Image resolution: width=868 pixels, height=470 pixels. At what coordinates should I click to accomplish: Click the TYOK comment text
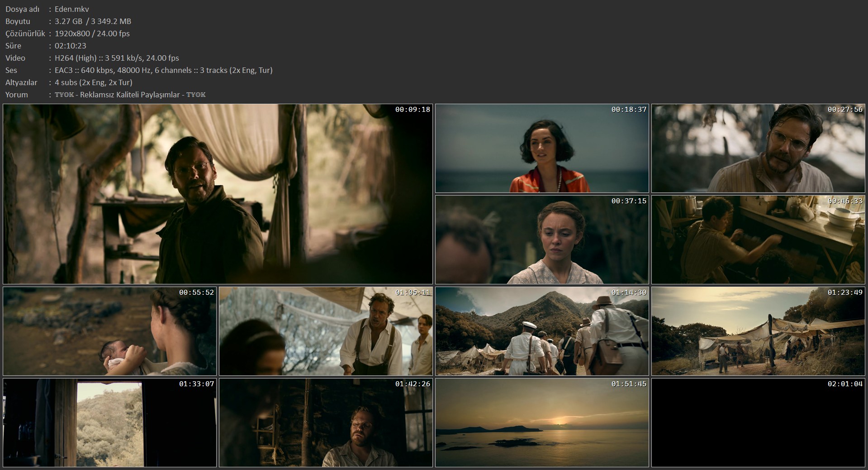click(x=130, y=95)
